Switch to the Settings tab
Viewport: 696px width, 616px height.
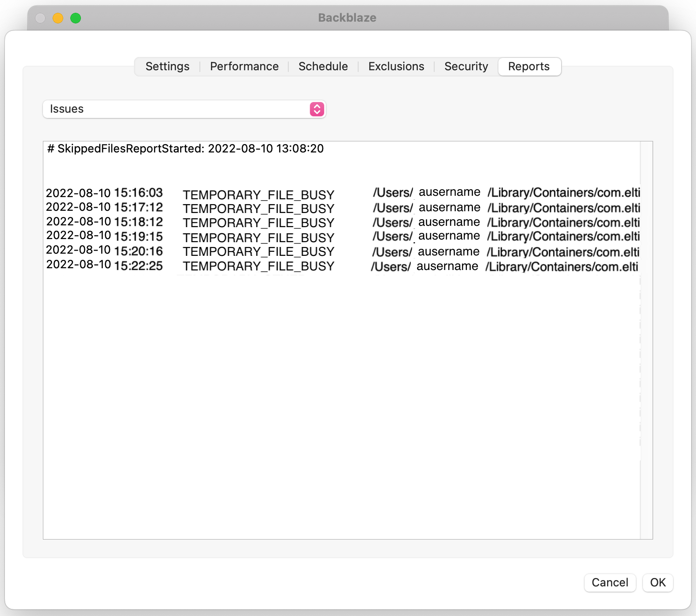tap(168, 66)
